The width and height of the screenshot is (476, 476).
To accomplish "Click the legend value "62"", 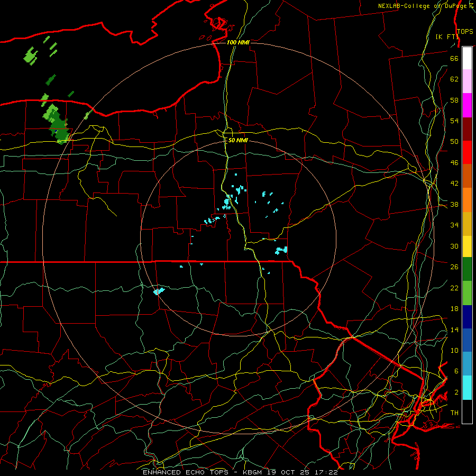I will 454,79.
